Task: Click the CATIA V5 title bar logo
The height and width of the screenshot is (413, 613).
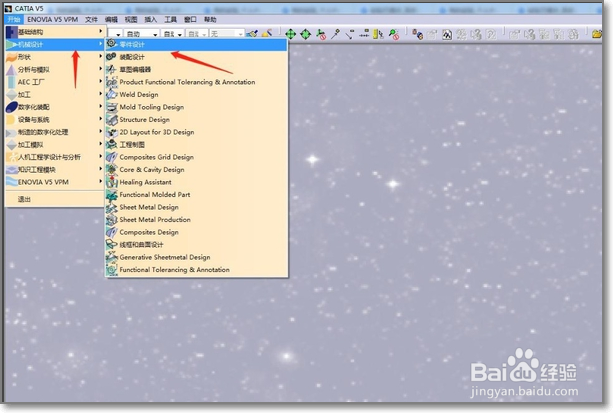Action: click(9, 8)
